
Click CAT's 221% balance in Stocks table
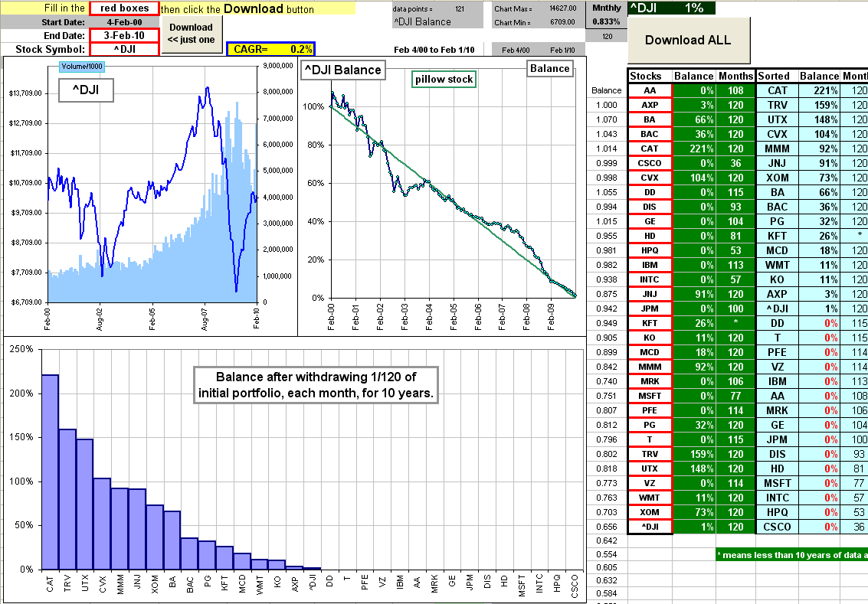tap(694, 149)
